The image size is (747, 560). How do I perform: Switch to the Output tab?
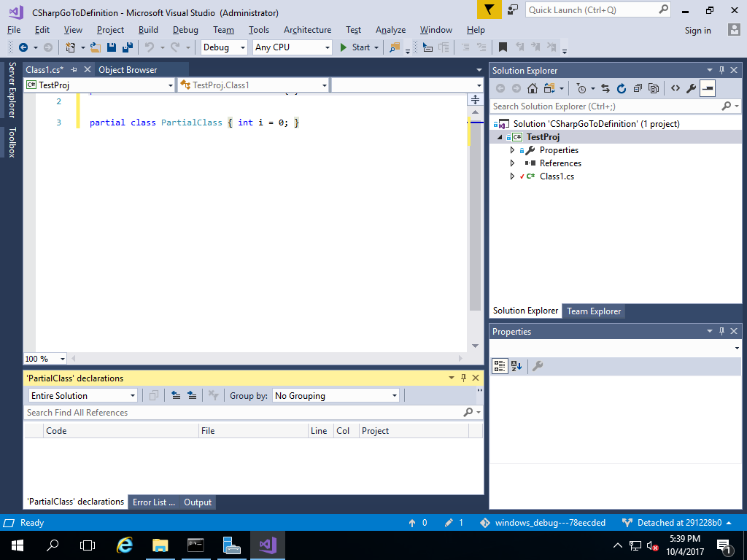coord(197,502)
